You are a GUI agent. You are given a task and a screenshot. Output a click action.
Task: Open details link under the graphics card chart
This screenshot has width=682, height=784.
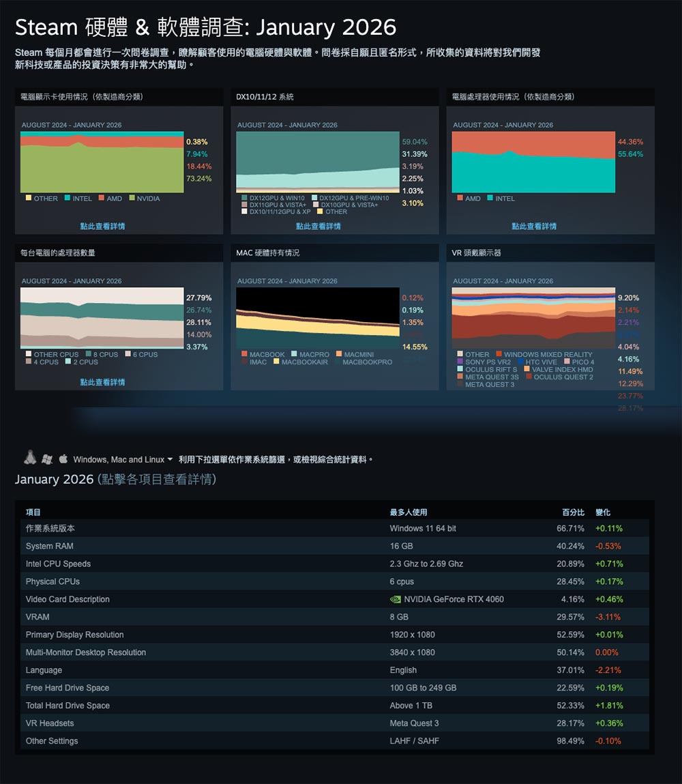(102, 226)
